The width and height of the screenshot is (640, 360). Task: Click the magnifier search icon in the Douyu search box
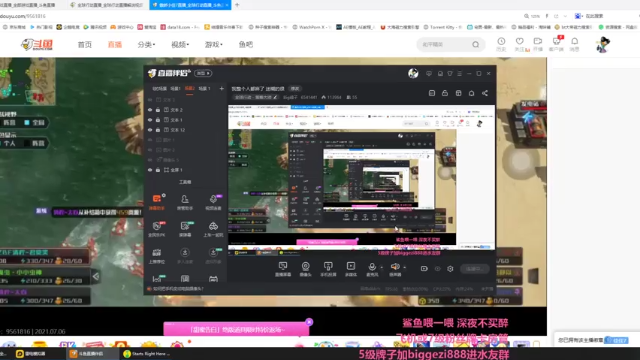[476, 44]
